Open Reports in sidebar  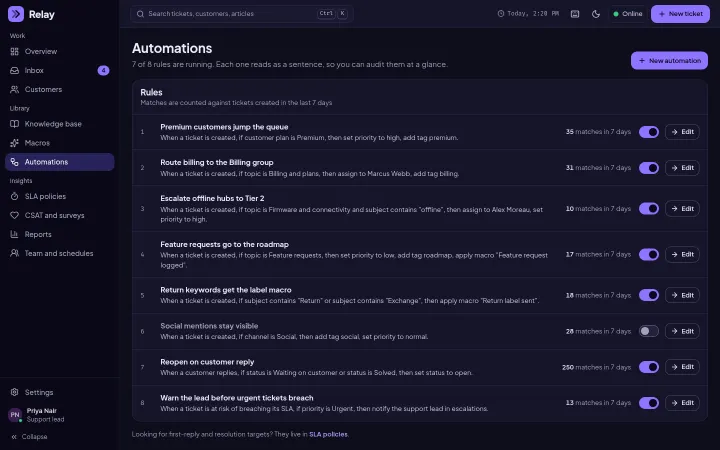(60, 234)
